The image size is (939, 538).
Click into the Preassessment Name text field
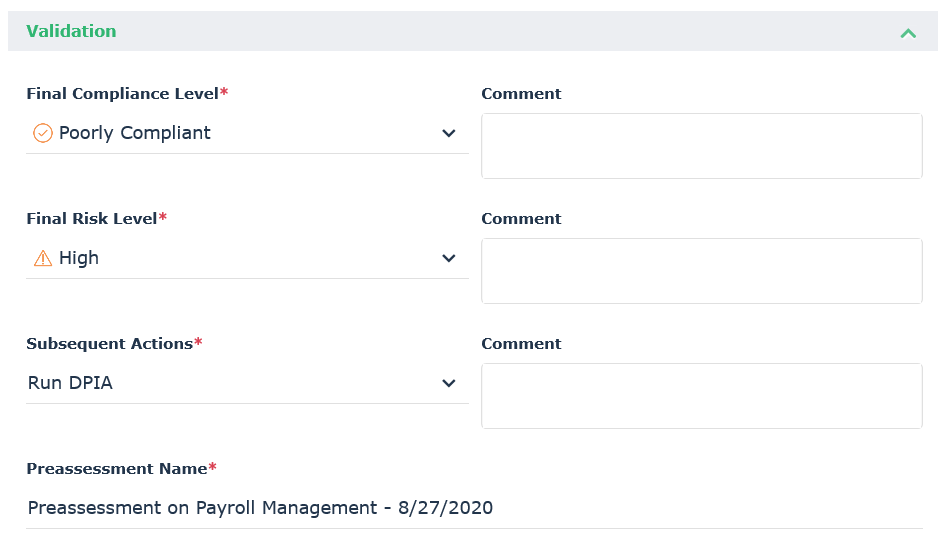474,508
